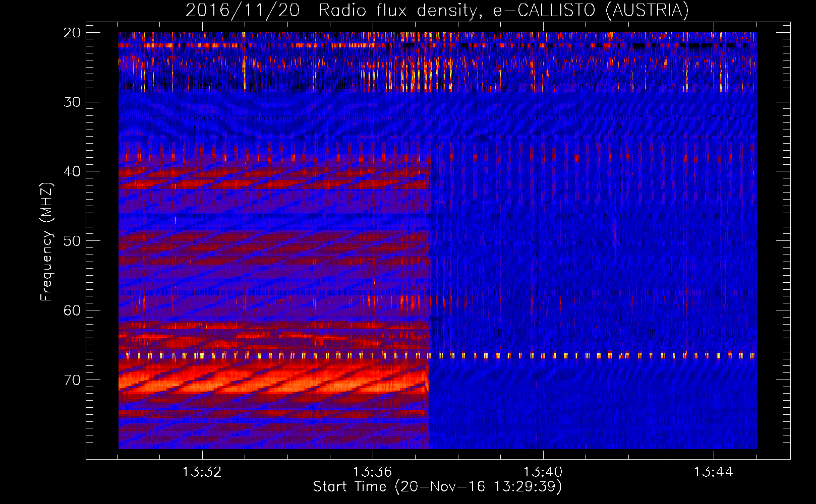Click the 'Frequency (MHZ)' axis label

tap(46, 242)
